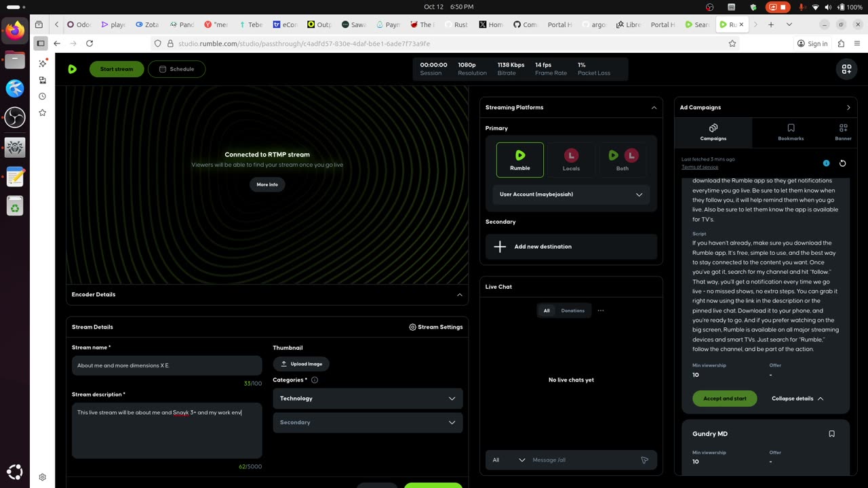Screen dimensions: 868x488
Task: Bookmark this page with the star icon
Action: pos(732,43)
